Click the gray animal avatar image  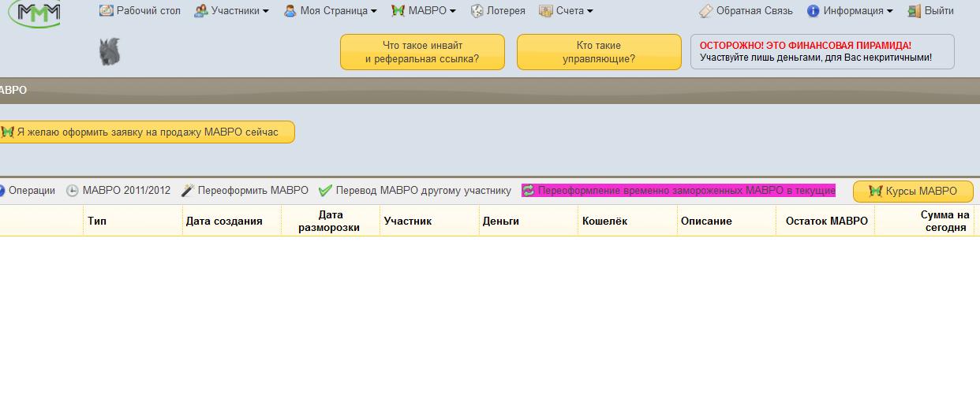point(110,52)
